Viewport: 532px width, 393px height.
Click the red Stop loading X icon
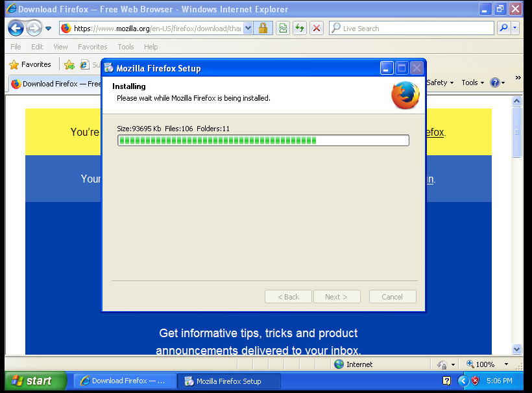[x=316, y=28]
